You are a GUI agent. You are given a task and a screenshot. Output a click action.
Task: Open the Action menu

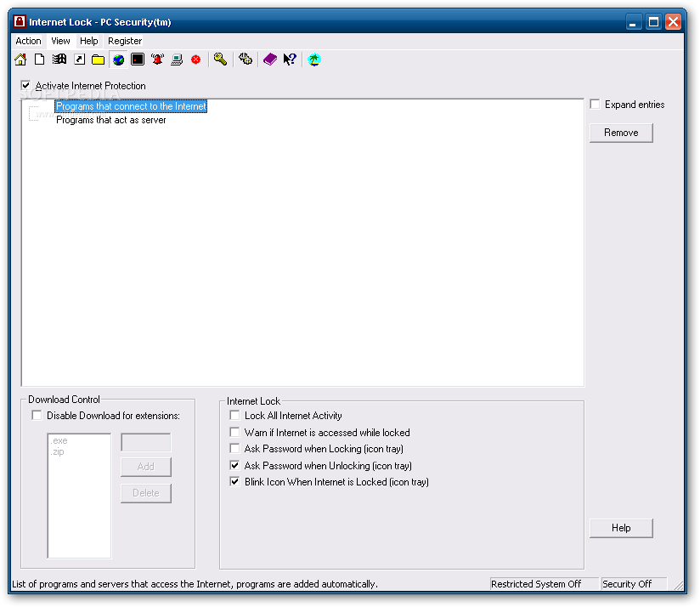pos(29,41)
